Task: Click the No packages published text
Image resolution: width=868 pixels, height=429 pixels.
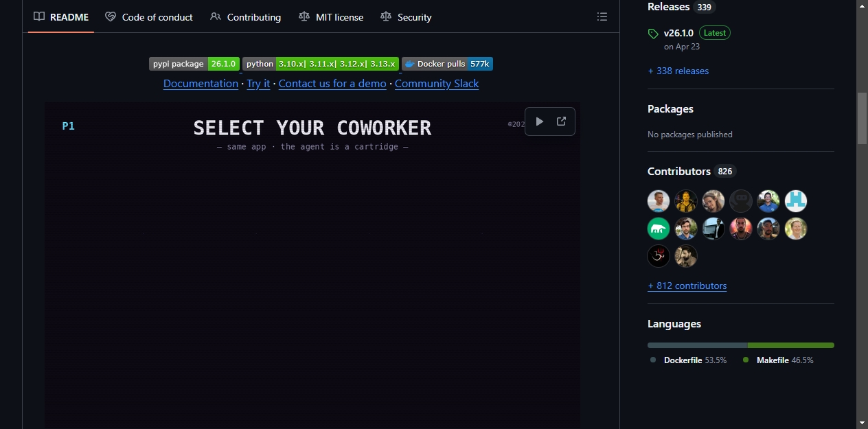Action: coord(690,135)
